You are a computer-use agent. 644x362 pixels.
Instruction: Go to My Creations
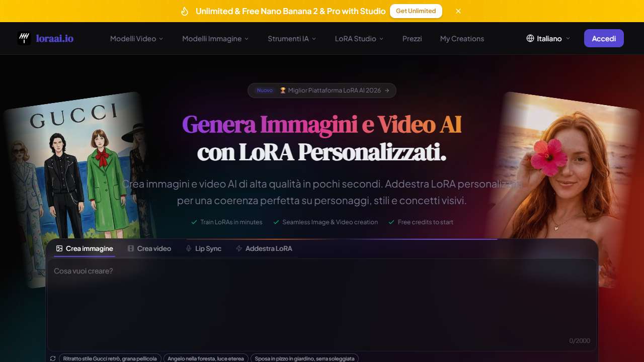click(x=462, y=38)
